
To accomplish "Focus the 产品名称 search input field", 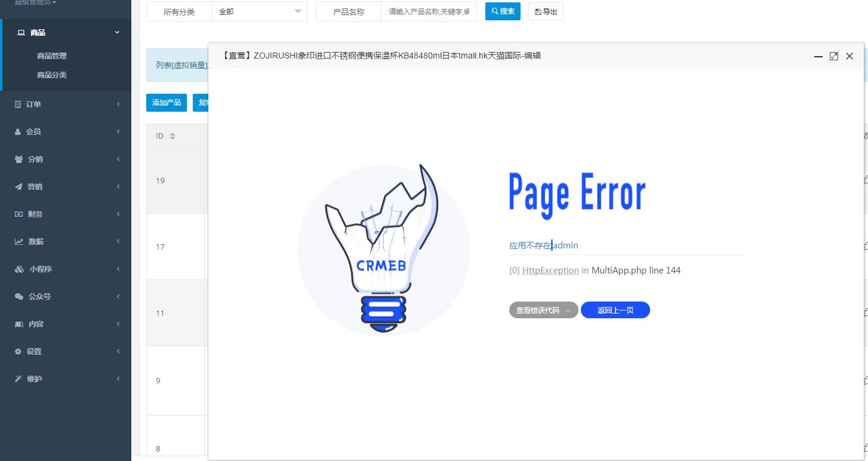I will [429, 12].
